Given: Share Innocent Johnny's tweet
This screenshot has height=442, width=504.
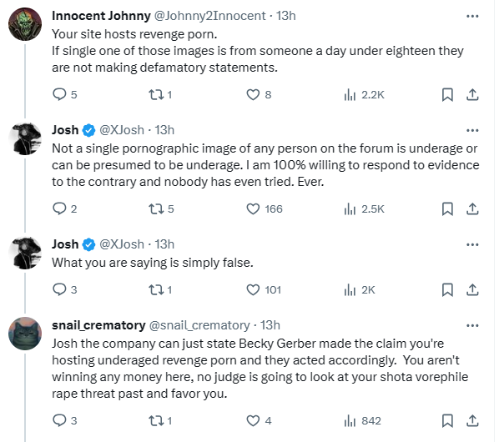Looking at the screenshot, I should point(471,95).
